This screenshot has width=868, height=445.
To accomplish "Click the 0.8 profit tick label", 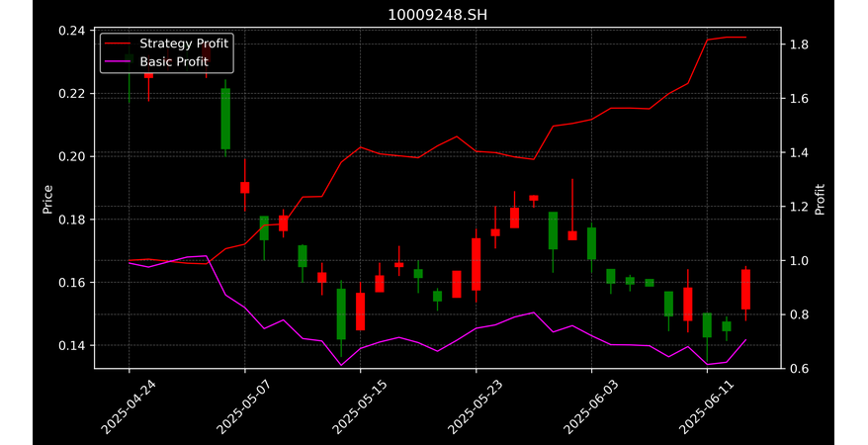I will click(798, 314).
